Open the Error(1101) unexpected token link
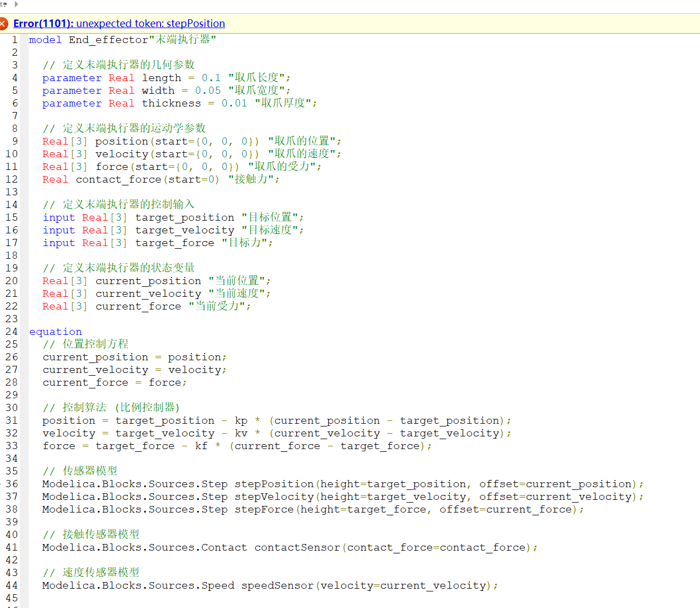The image size is (700, 608). [119, 23]
